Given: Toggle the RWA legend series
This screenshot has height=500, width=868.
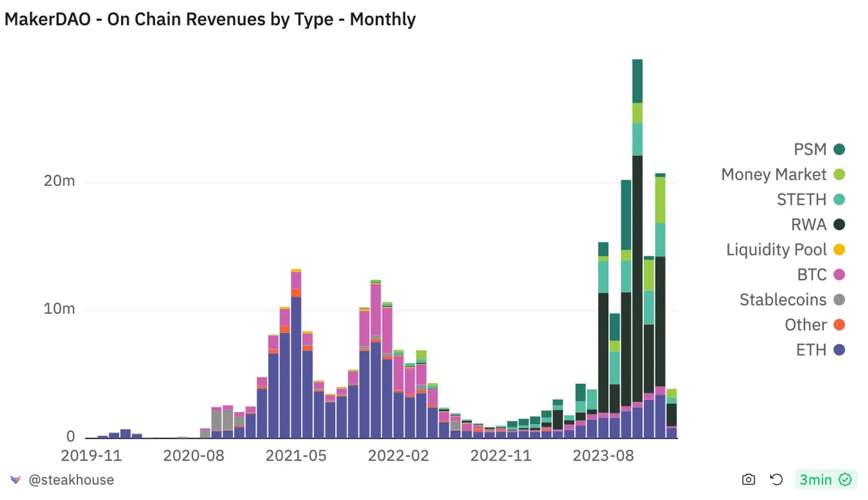Looking at the screenshot, I should [x=818, y=225].
